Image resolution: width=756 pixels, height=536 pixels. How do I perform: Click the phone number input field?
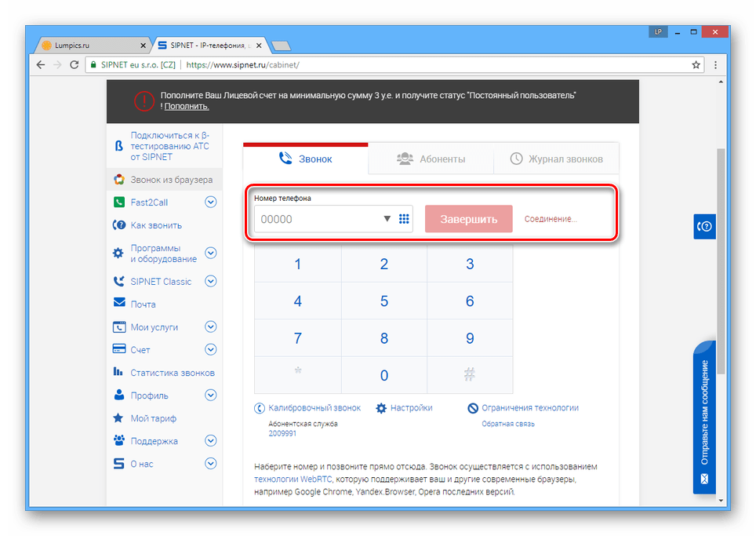(x=318, y=219)
